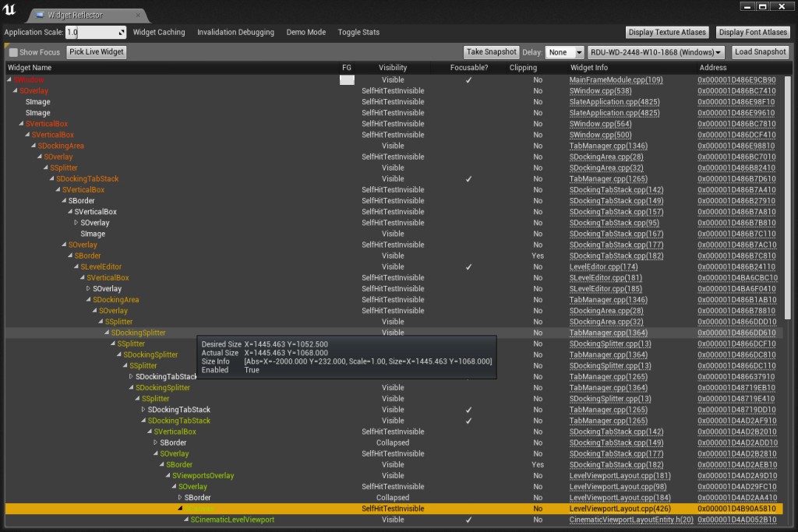Open CinematicViewportLayoutEntity.h(20) link

click(x=631, y=520)
